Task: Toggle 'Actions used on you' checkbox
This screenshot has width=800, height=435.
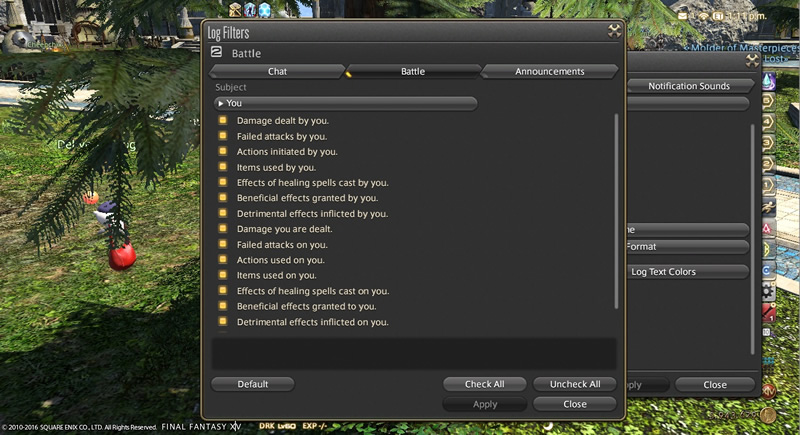Action: click(x=223, y=259)
